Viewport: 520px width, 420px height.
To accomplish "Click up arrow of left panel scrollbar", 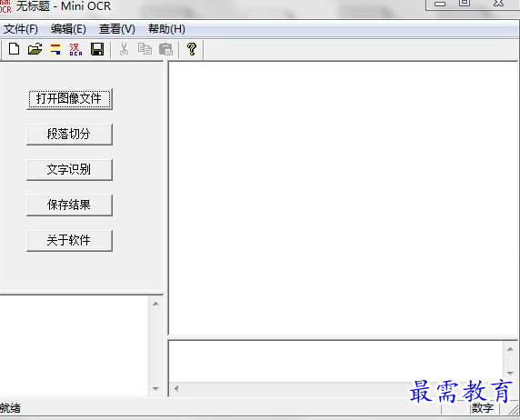I will (155, 304).
